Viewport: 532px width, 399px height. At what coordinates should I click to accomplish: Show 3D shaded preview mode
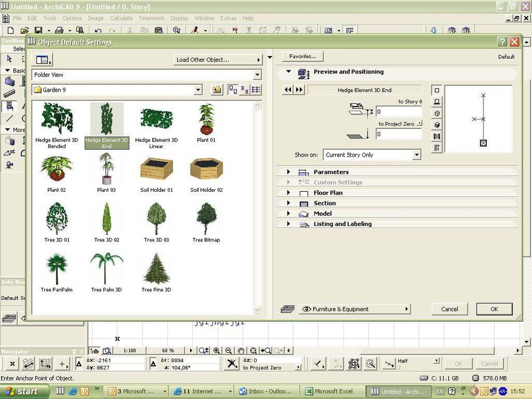437,125
